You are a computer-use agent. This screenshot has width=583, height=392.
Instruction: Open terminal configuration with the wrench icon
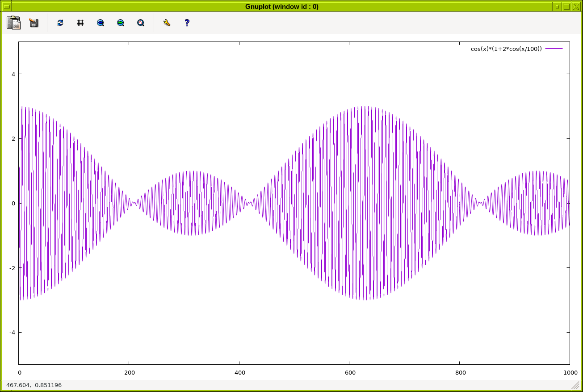tap(167, 23)
